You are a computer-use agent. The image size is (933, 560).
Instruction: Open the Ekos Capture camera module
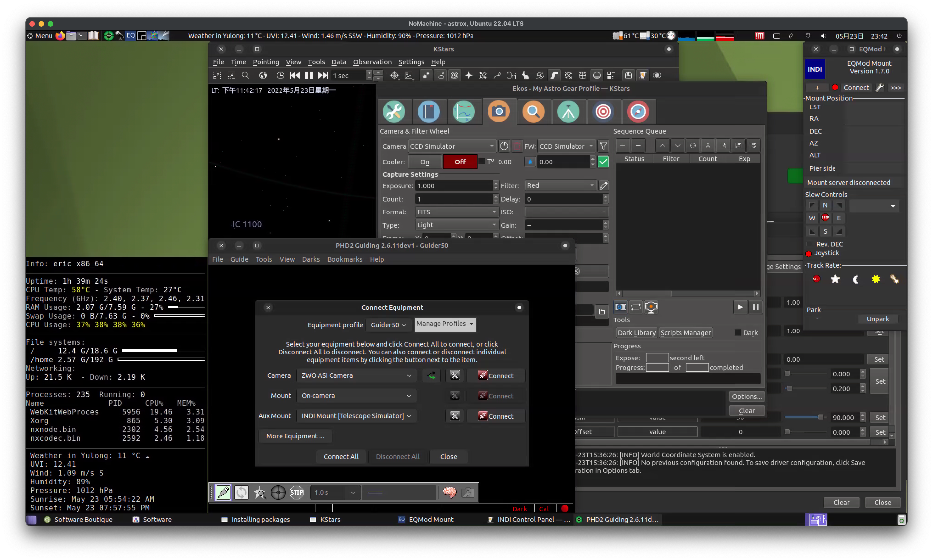(x=499, y=112)
